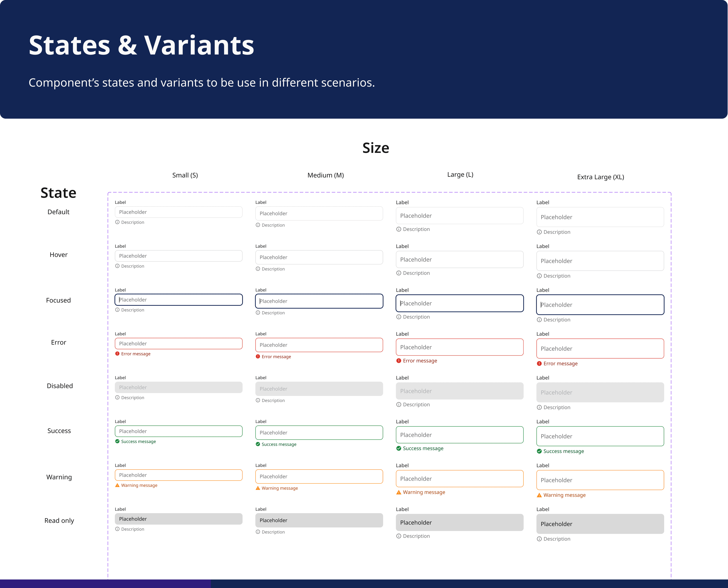
Task: Click the Large Default input field
Action: pos(460,216)
